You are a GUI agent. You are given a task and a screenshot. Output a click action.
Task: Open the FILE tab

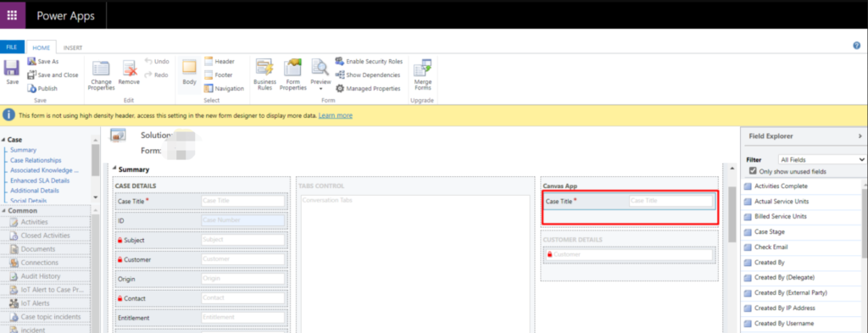point(12,47)
